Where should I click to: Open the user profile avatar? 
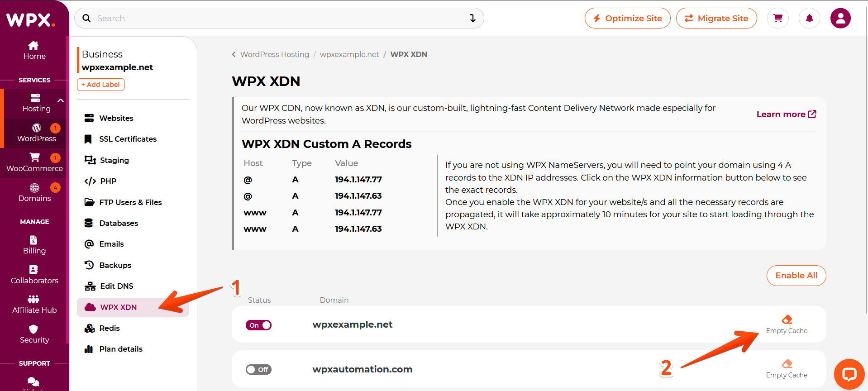tap(840, 19)
